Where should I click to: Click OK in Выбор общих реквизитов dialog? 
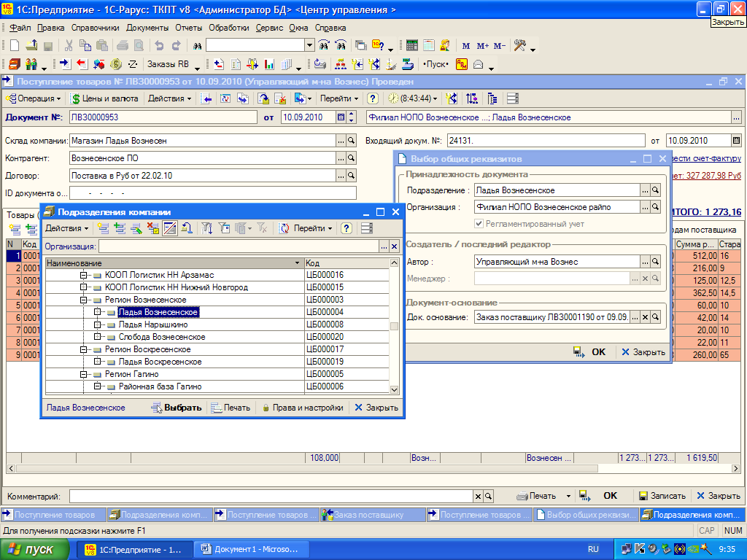(x=598, y=352)
